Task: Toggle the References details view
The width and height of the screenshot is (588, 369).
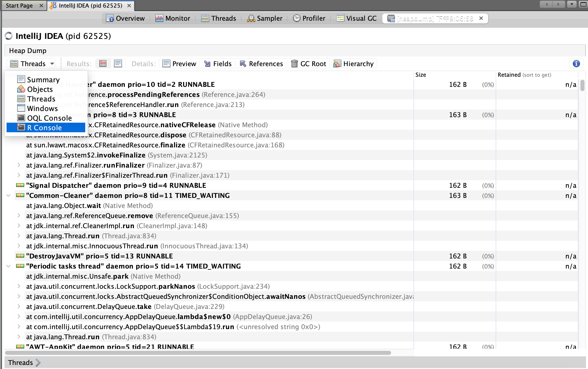Action: 261,64
